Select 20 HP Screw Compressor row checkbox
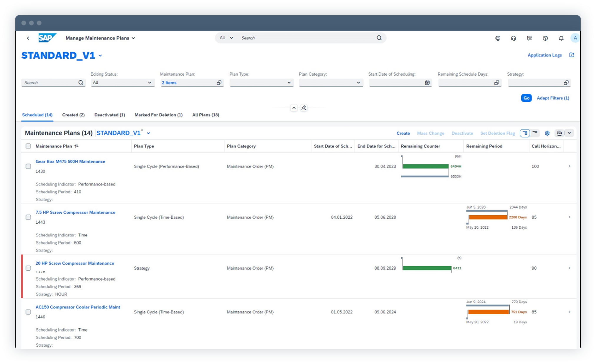This screenshot has width=596, height=364. pyautogui.click(x=28, y=268)
